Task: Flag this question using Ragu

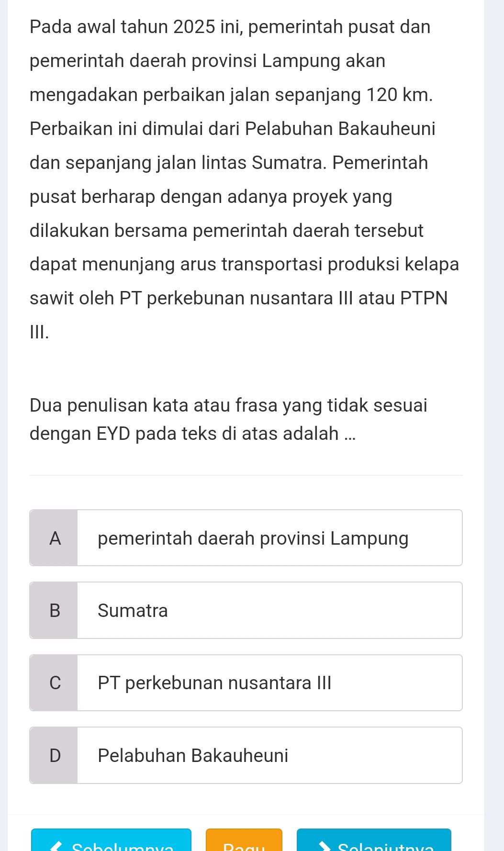Action: pyautogui.click(x=243, y=845)
